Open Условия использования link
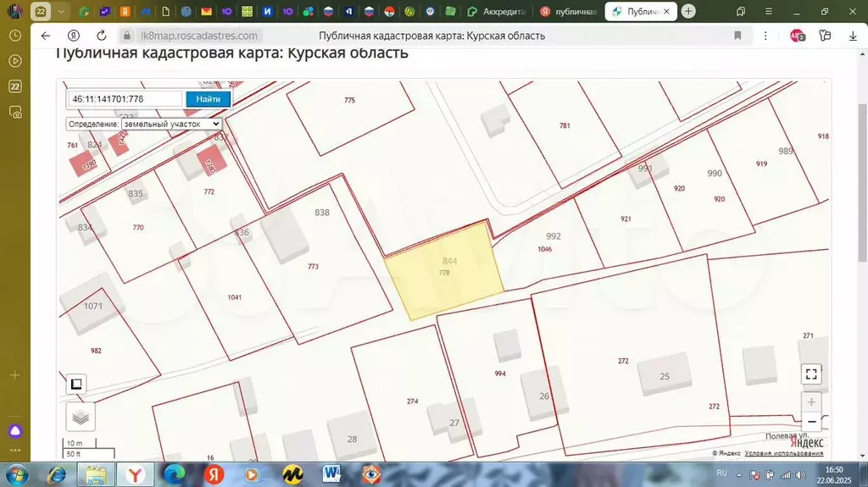Screen dimensions: 868x487 point(784,452)
